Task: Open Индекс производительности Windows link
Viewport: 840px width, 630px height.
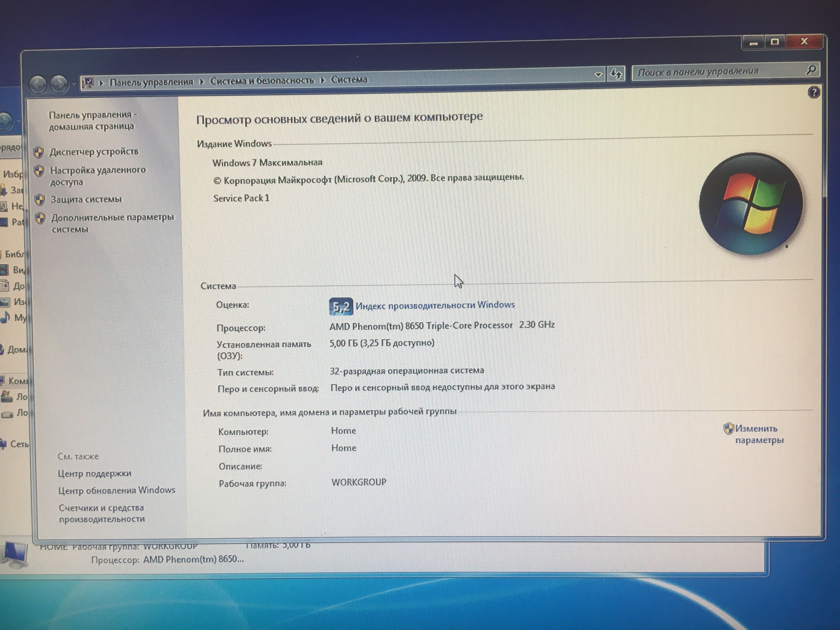Action: [435, 305]
